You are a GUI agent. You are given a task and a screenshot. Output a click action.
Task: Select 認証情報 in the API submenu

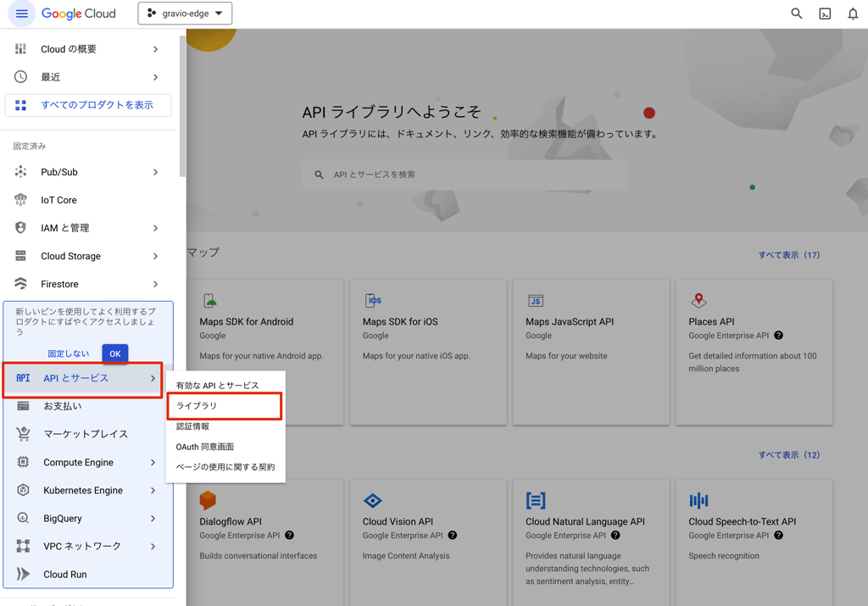(x=225, y=426)
